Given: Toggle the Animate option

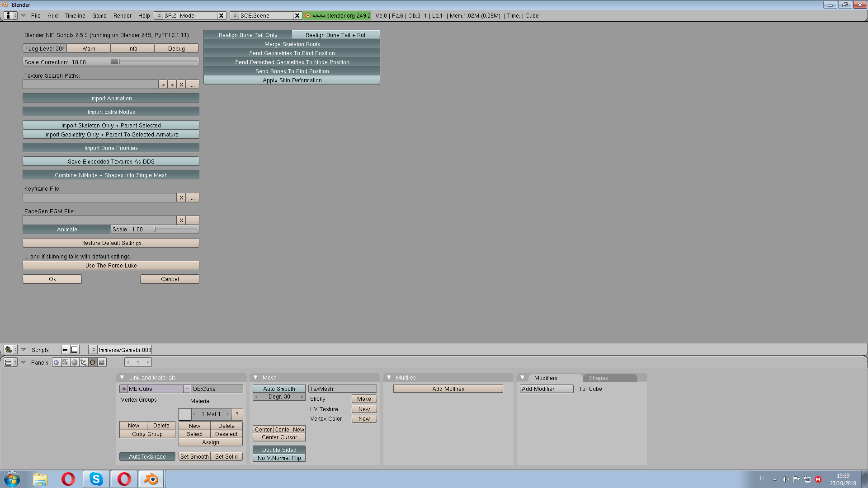Looking at the screenshot, I should [67, 230].
